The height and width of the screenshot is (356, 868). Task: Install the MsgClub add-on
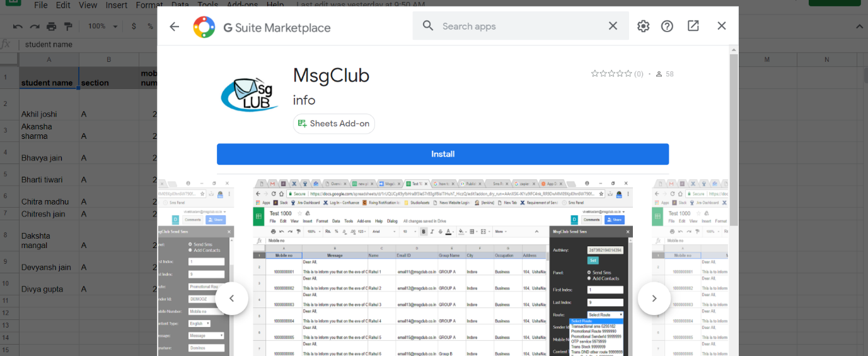pos(443,154)
